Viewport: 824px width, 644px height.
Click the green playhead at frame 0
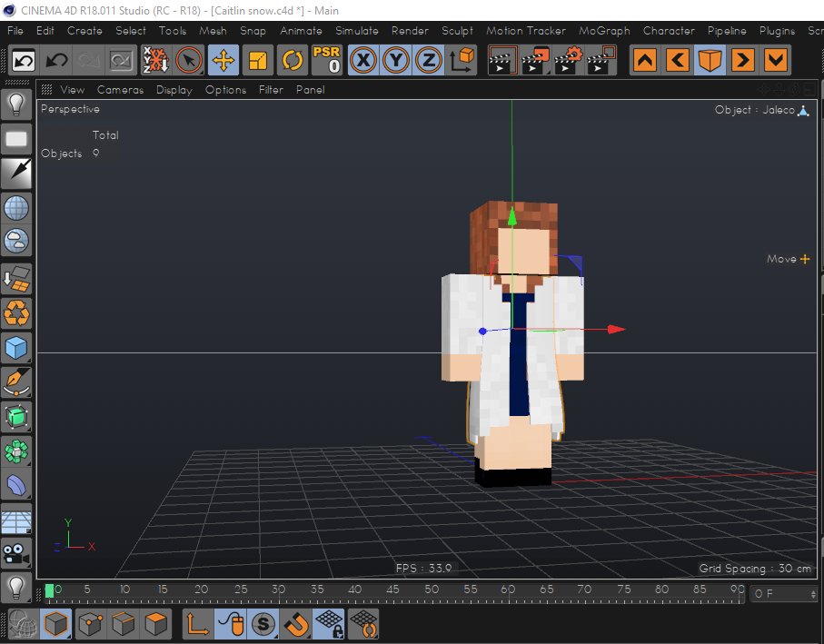click(x=49, y=591)
